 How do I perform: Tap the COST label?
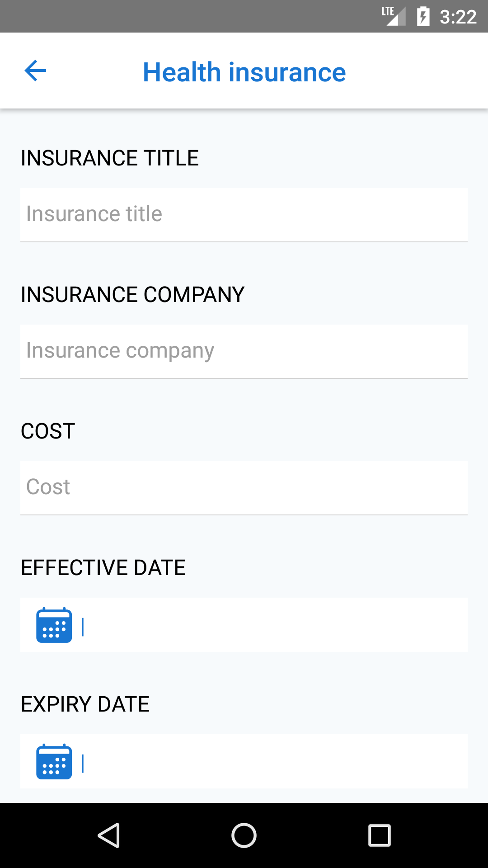(48, 431)
